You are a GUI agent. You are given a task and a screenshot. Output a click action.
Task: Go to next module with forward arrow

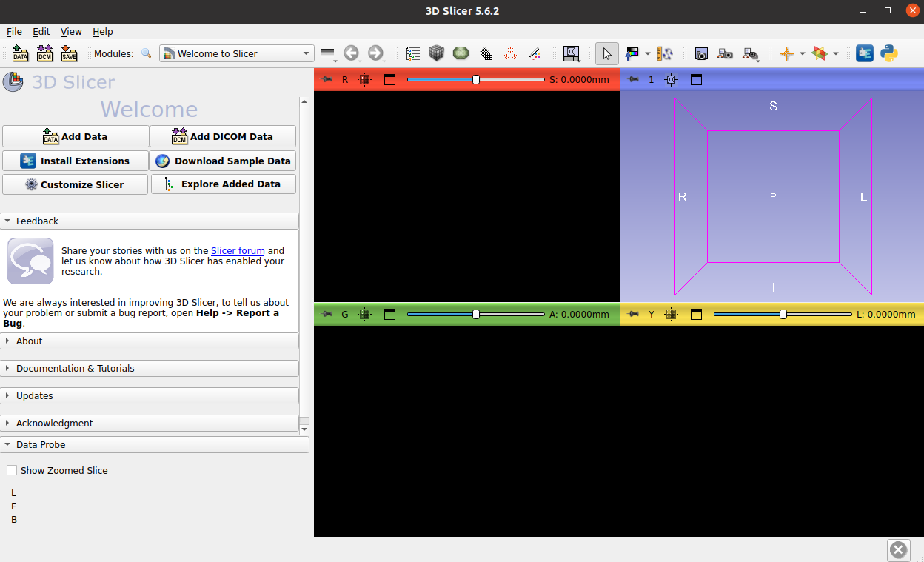click(x=375, y=53)
